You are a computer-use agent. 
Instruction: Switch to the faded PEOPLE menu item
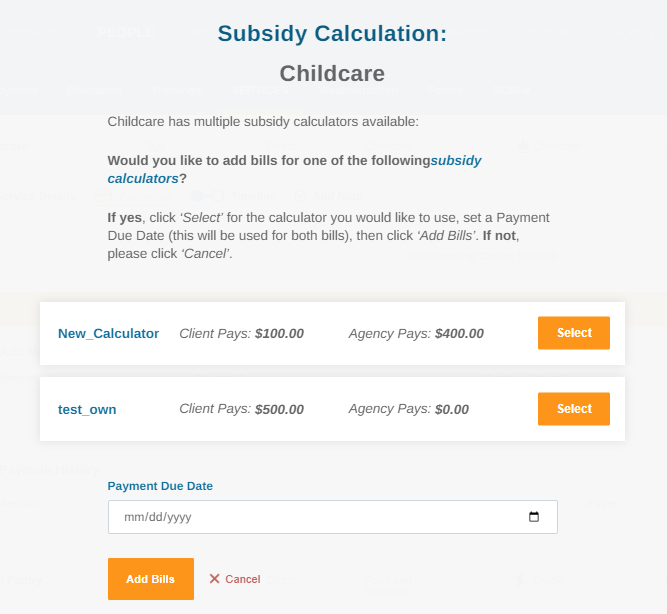point(125,33)
